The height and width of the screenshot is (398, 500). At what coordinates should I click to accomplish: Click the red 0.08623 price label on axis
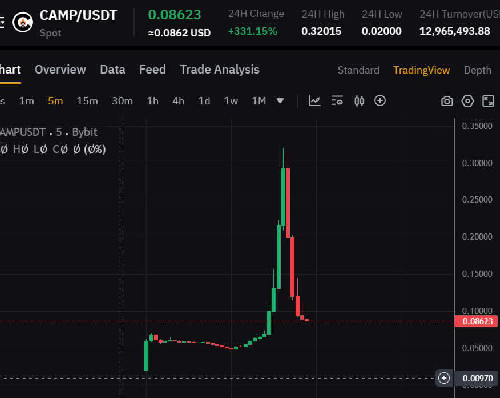point(477,321)
